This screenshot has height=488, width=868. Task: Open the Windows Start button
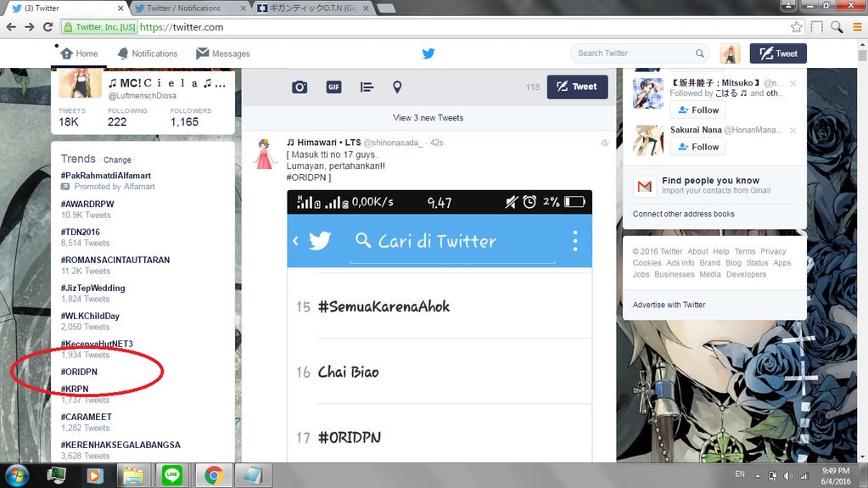tap(16, 476)
